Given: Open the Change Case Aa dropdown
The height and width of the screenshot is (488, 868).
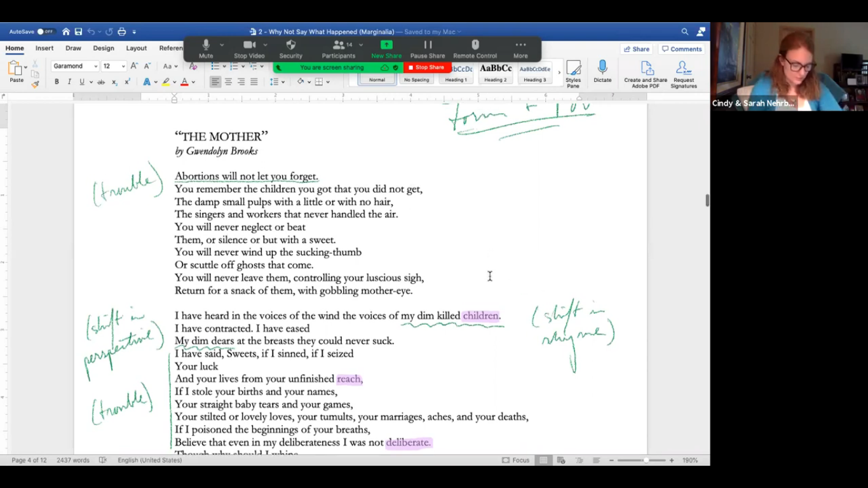Looking at the screenshot, I should pyautogui.click(x=170, y=66).
